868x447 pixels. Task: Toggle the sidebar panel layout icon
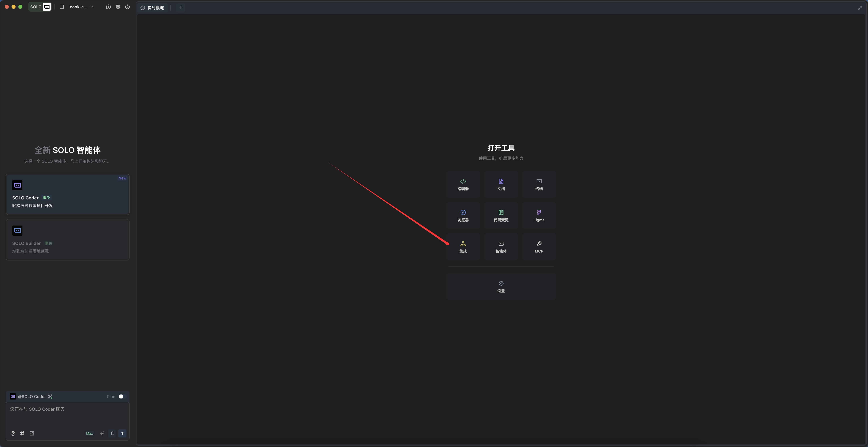62,7
